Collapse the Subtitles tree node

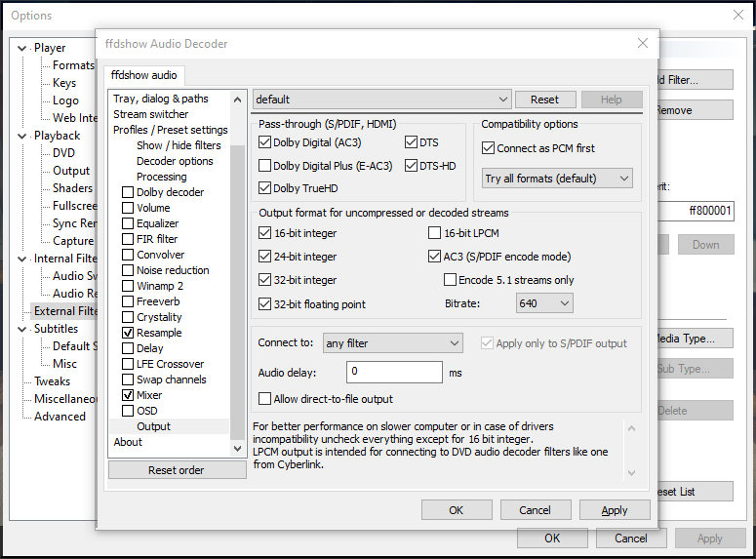click(21, 329)
